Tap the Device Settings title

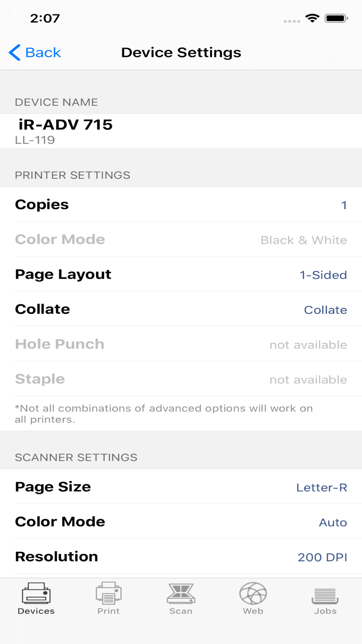click(x=181, y=53)
